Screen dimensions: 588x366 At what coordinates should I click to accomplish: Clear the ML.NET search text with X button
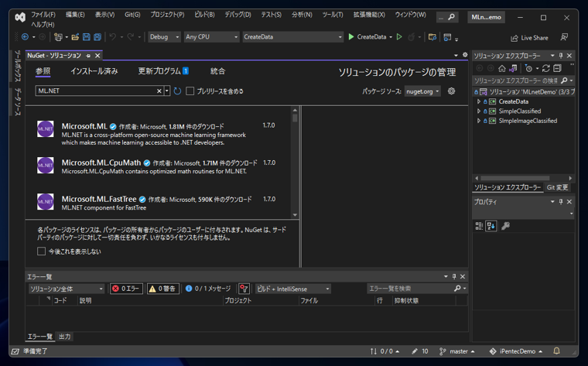[x=159, y=91]
